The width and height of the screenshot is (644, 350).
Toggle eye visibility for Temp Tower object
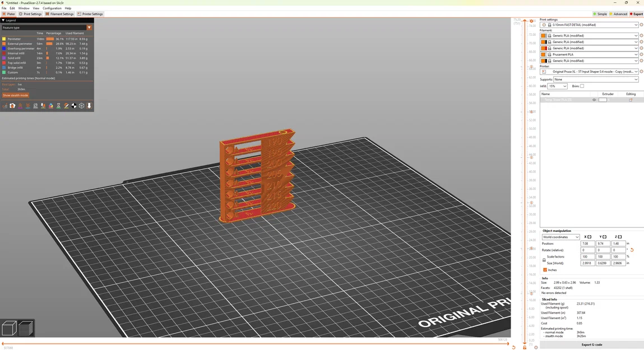click(x=594, y=100)
